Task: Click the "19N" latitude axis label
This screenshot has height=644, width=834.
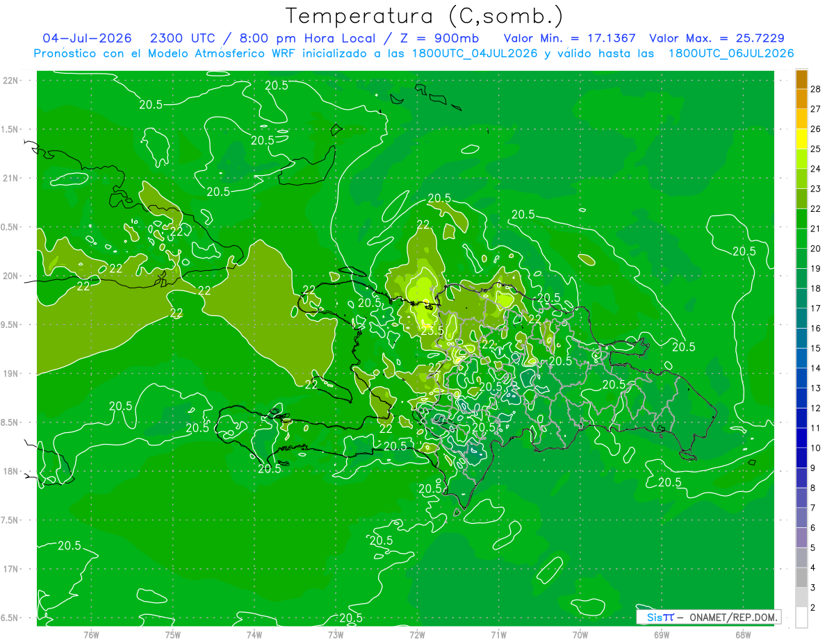Action: (x=10, y=374)
